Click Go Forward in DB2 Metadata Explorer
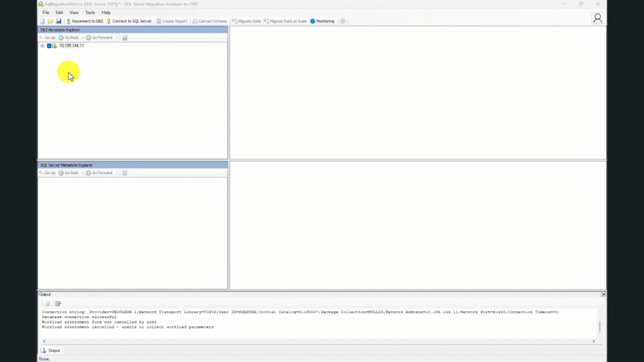This screenshot has height=362, width=644. click(99, 37)
